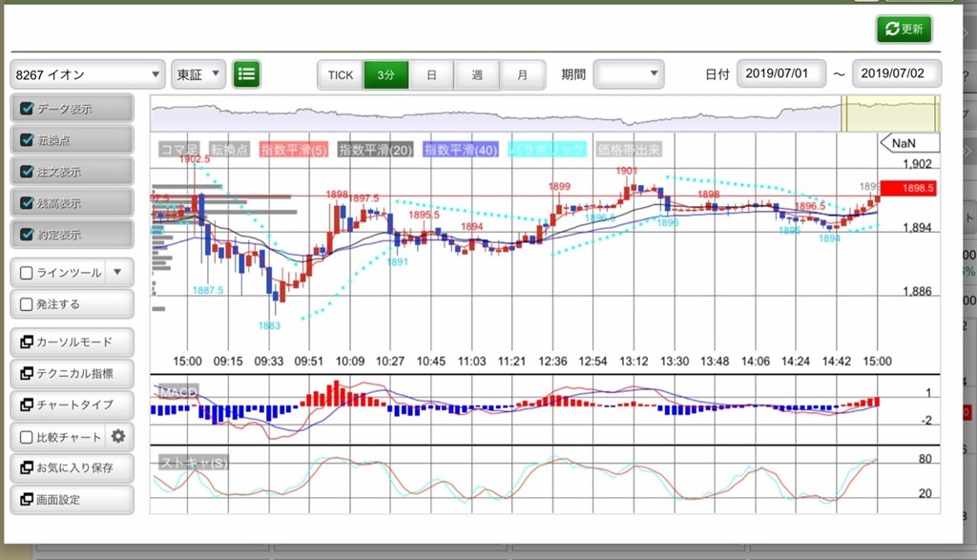Screen dimensions: 977x560
Task: Open the 8267 イオン stock dropdown
Action: pos(88,74)
